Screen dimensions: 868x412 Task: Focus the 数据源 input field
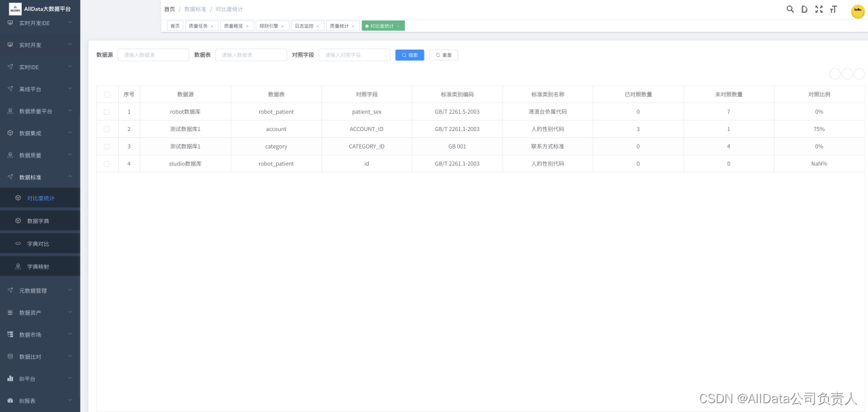(153, 55)
